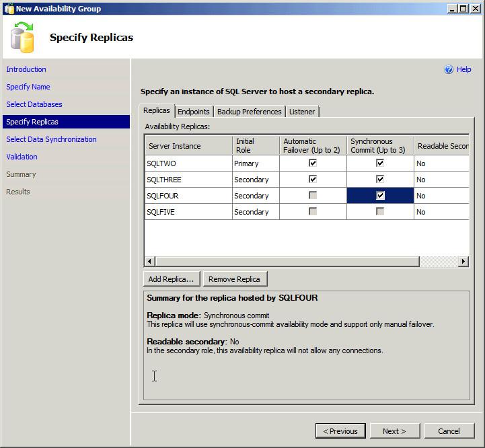485x448 pixels.
Task: Click the Results step in sidebar
Action: 18,192
